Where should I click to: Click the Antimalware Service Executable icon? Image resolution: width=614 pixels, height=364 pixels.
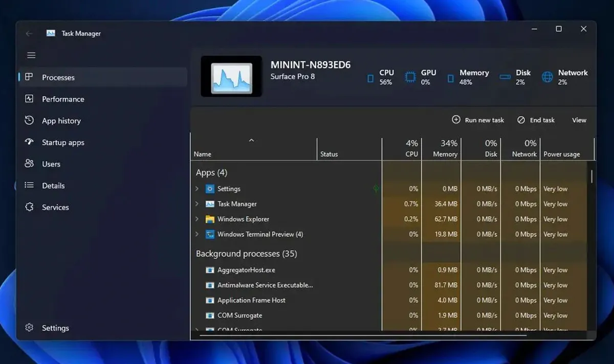tap(210, 285)
